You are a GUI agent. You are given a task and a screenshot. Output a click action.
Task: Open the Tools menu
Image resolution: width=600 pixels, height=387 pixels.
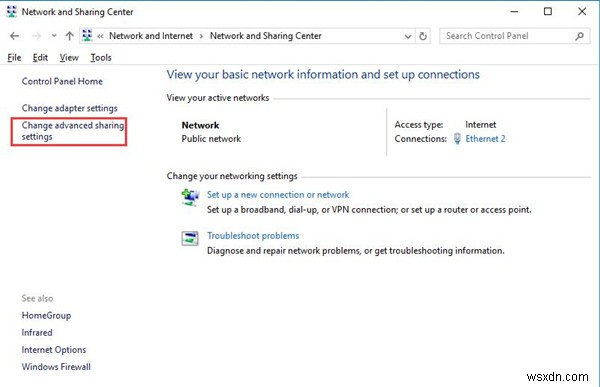pyautogui.click(x=101, y=58)
